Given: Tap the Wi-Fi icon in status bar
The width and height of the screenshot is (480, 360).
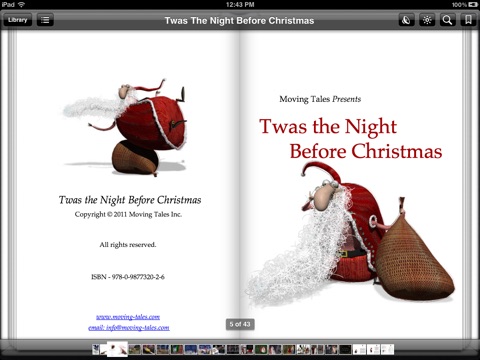Looking at the screenshot, I should pos(22,4).
